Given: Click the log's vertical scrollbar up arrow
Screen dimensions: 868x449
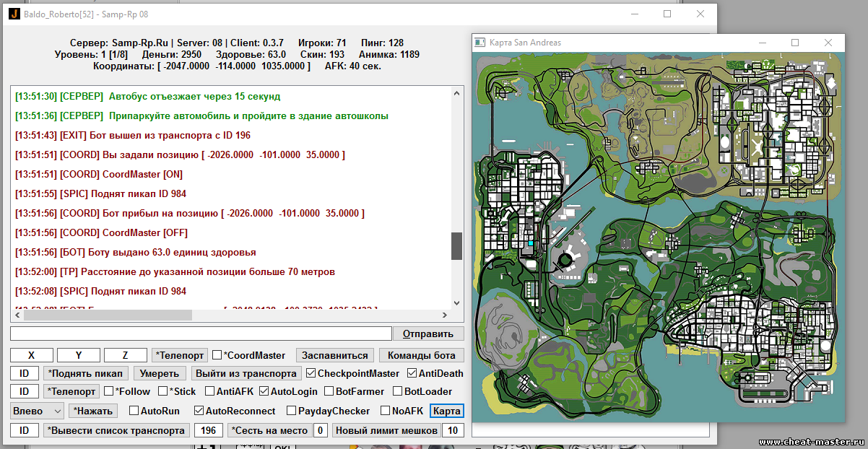Looking at the screenshot, I should pos(456,93).
